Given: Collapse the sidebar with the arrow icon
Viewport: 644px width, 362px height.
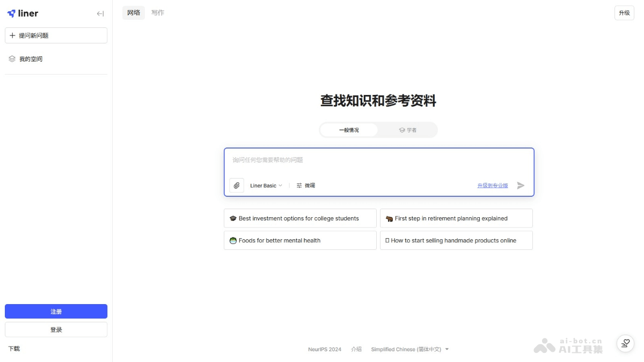Looking at the screenshot, I should [x=100, y=14].
